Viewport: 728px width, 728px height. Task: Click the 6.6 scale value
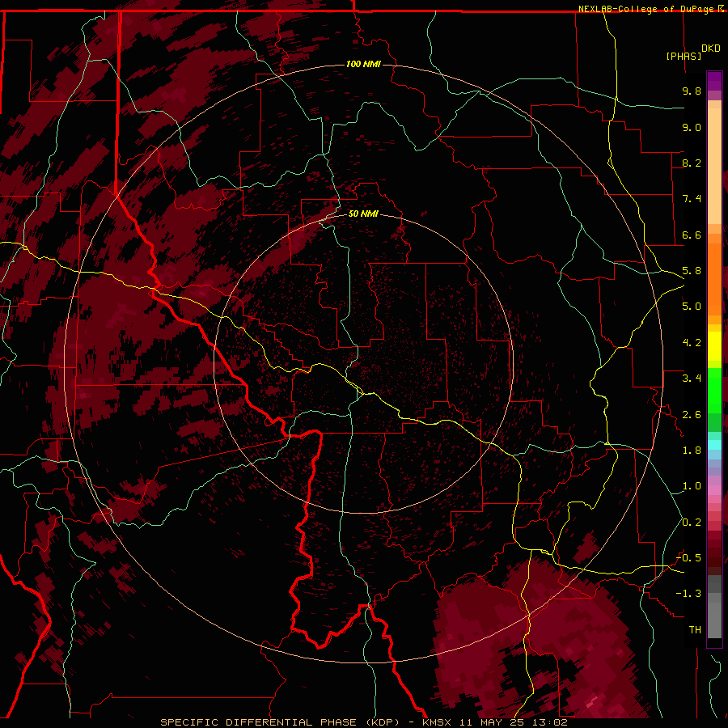[692, 235]
